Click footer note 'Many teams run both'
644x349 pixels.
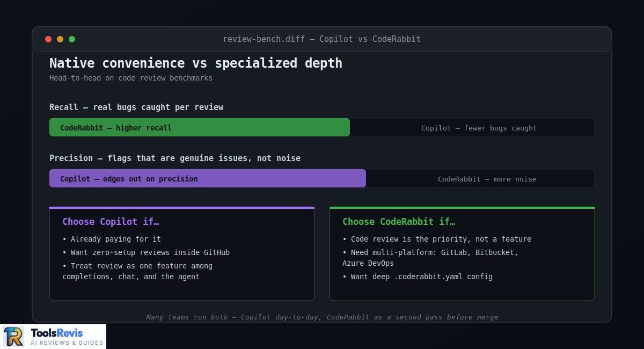[322, 317]
